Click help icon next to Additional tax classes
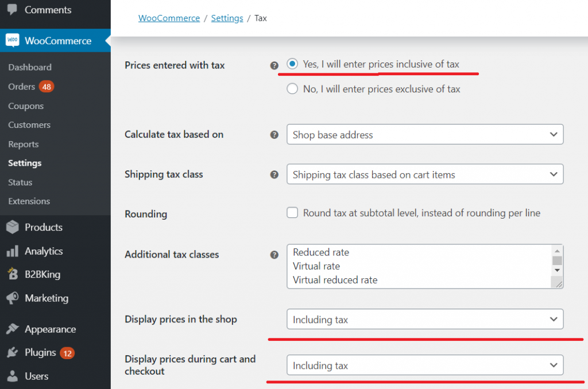Image resolution: width=588 pixels, height=389 pixels. 274,255
